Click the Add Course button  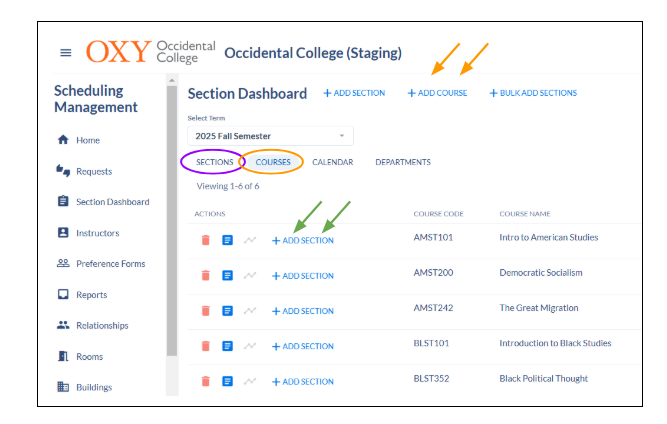point(437,93)
